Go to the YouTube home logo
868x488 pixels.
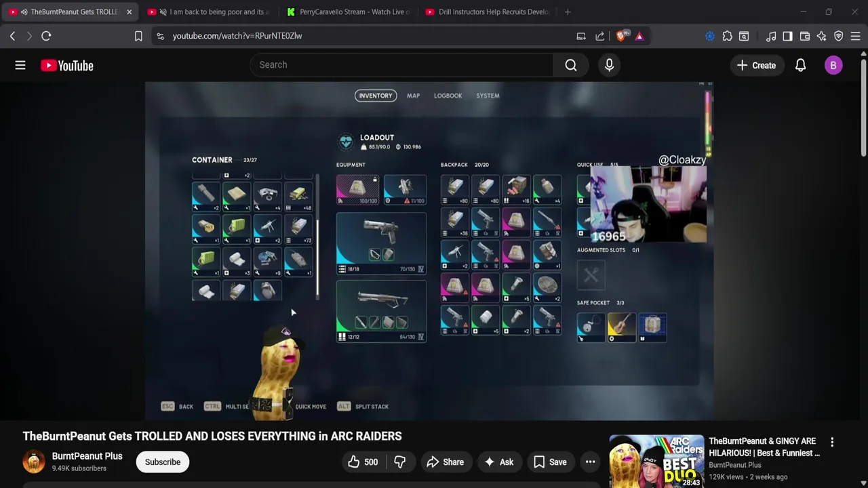66,66
